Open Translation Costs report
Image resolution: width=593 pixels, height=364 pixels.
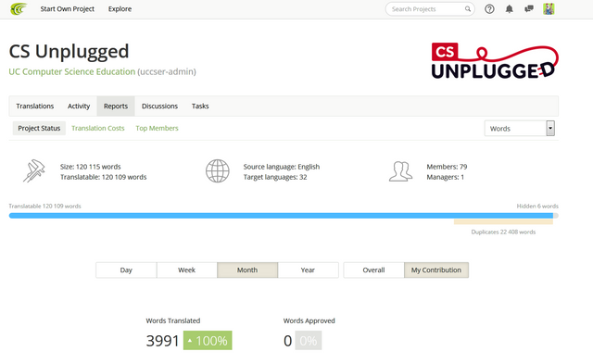click(98, 128)
